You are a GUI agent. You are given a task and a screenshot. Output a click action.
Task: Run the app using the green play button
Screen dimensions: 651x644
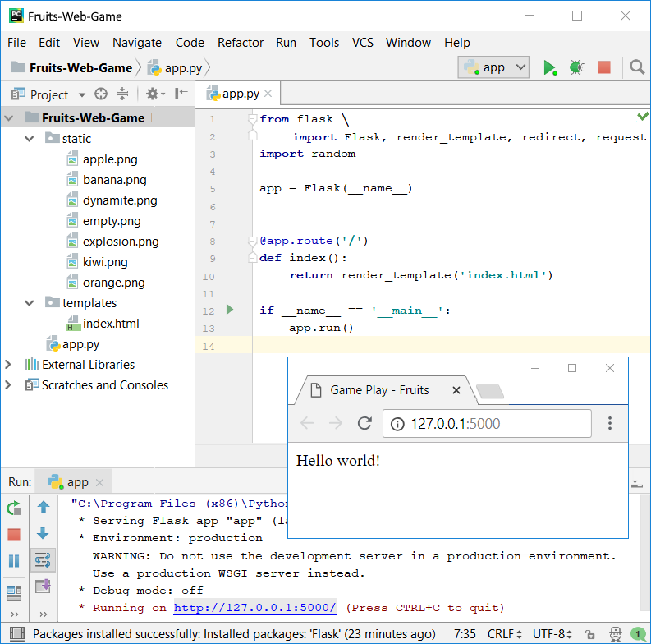click(550, 67)
